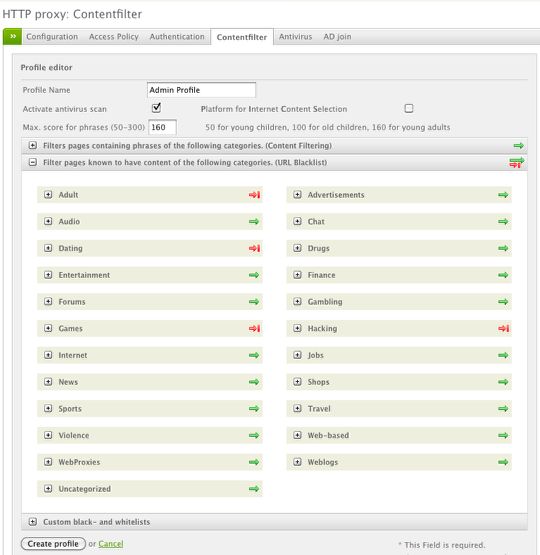Screen dimensions: 540x555
Task: Toggle the red arrow icon for Dating
Action: (x=254, y=248)
